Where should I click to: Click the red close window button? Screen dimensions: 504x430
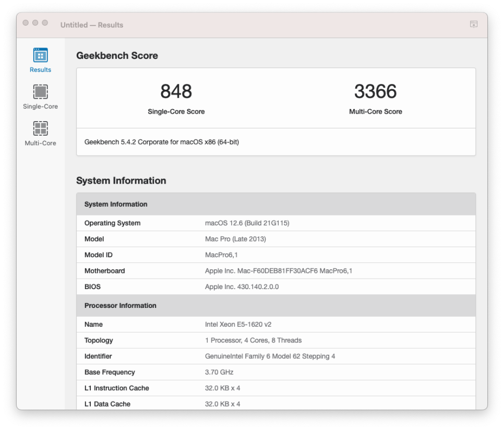click(26, 23)
